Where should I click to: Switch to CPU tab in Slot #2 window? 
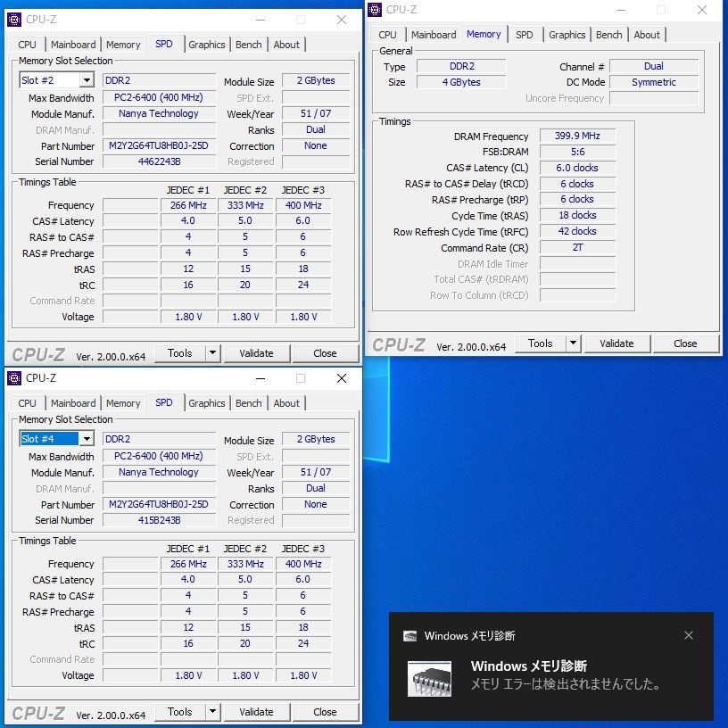click(x=27, y=45)
